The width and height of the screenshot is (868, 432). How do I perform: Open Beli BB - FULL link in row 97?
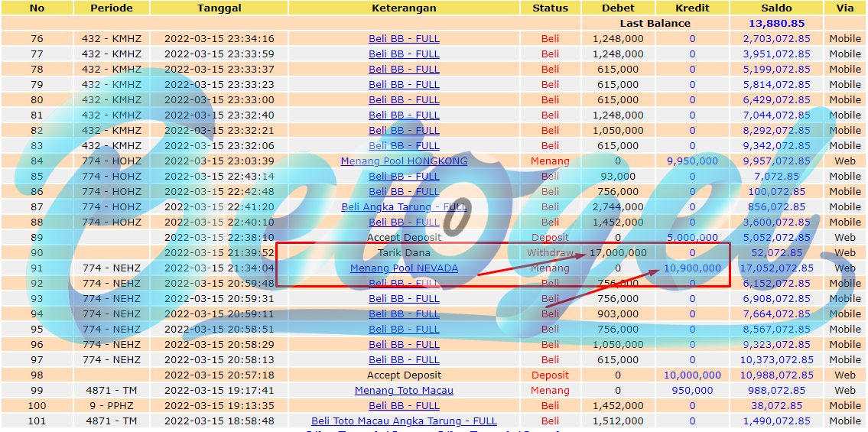pyautogui.click(x=404, y=359)
